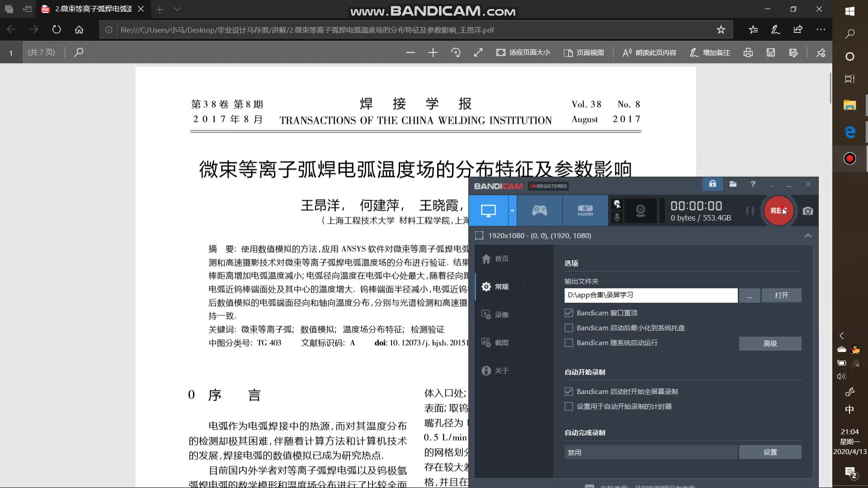Toggle microphone recording icon in Bandicam
This screenshot has height=488, width=868.
click(617, 217)
